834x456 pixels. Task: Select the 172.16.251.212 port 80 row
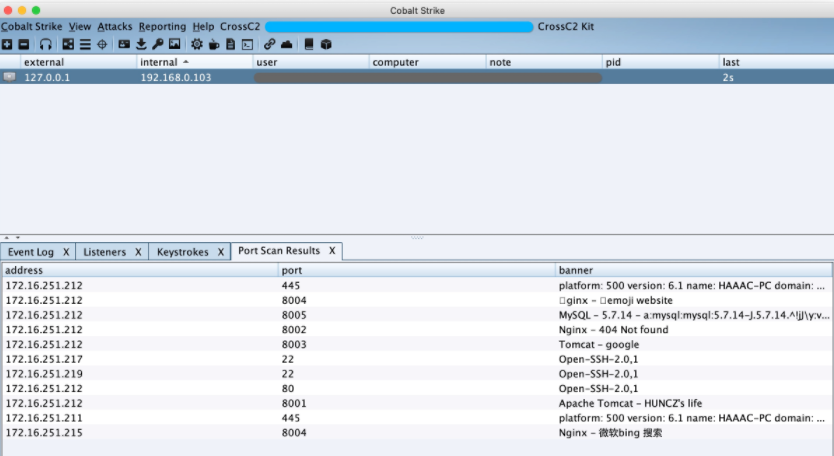coord(417,388)
